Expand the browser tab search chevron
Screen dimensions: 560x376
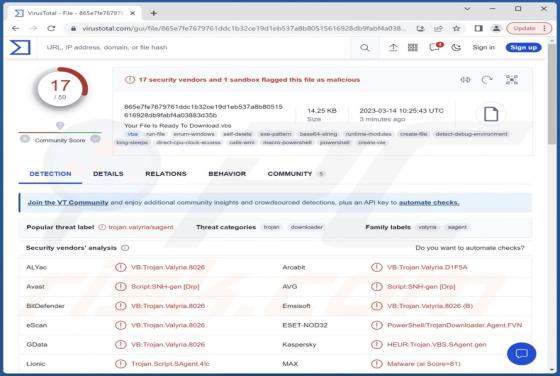(x=467, y=9)
